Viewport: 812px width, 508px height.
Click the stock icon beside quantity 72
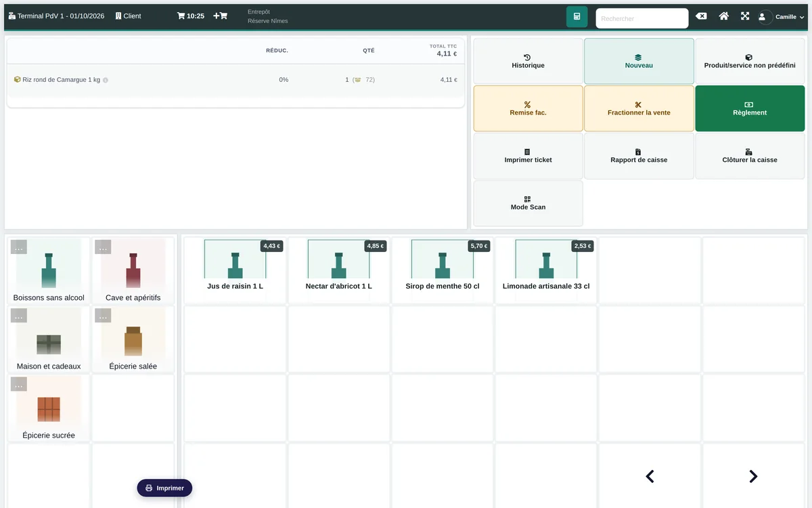(x=357, y=80)
